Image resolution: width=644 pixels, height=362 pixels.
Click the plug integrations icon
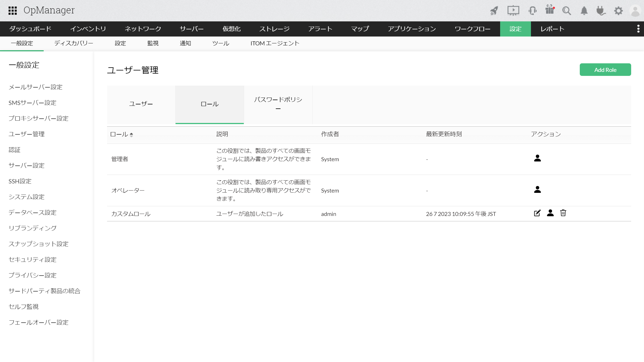(x=601, y=11)
